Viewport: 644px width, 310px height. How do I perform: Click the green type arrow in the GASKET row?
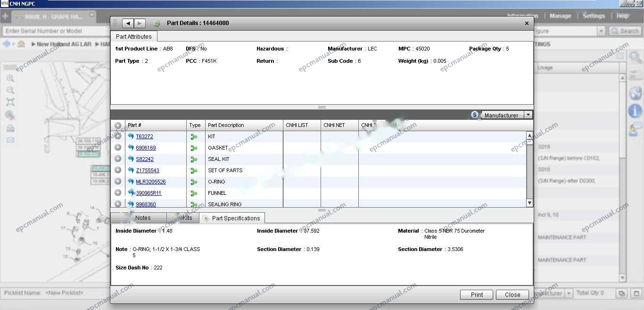point(194,148)
